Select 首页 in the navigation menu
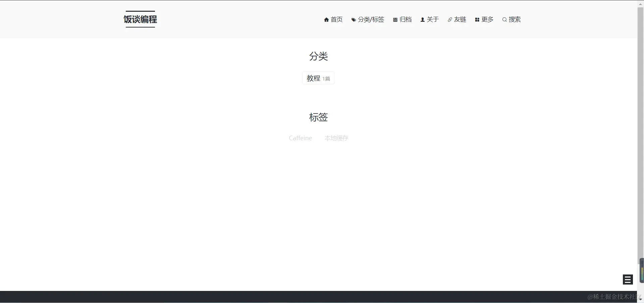 (336, 19)
